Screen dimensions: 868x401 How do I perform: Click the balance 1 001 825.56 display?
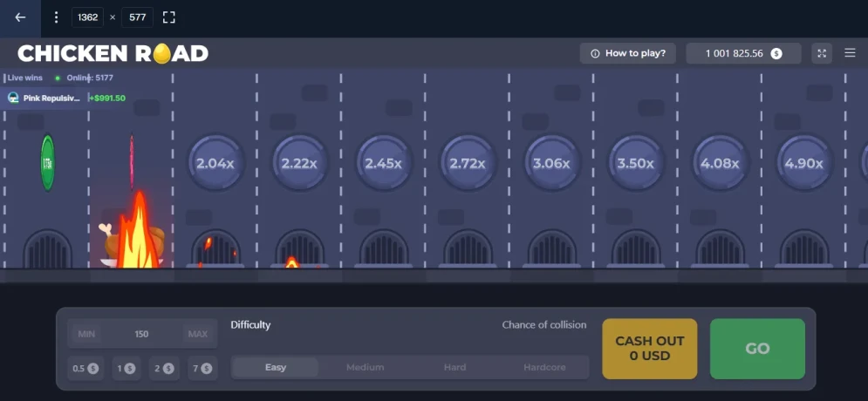743,53
